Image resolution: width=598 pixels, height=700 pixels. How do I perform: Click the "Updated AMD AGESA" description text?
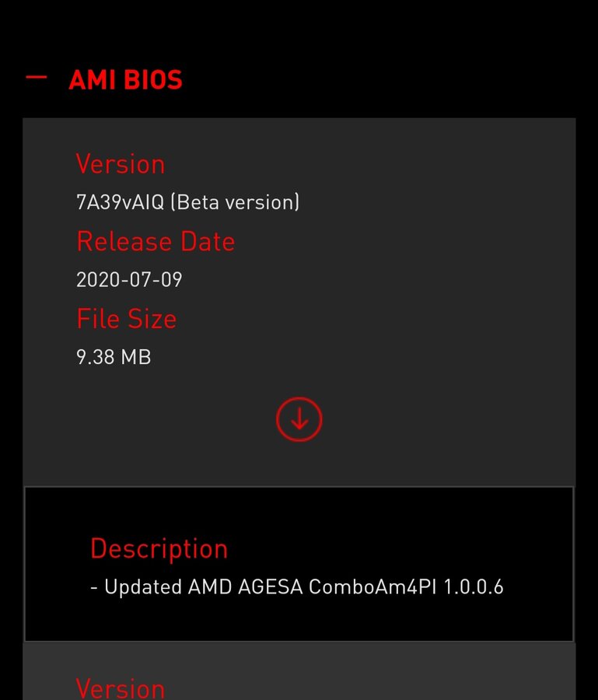tap(202, 586)
